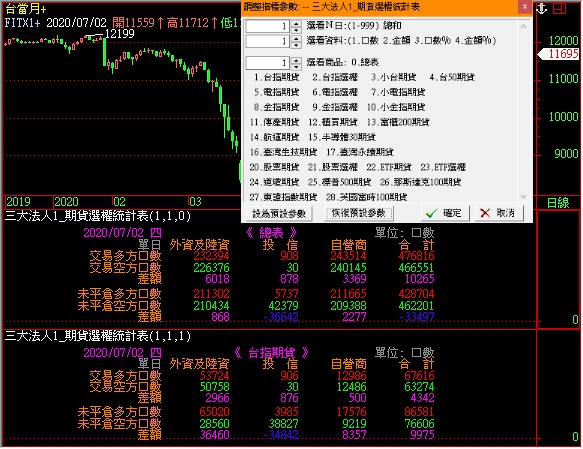Close the 調整指標參數 dialog
The image size is (583, 449).
(x=525, y=7)
